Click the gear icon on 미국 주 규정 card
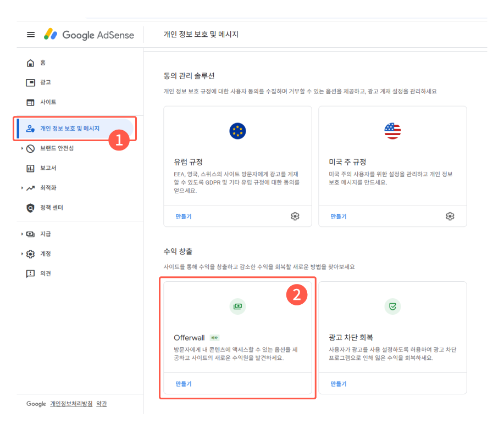This screenshot has height=429, width=504. click(450, 216)
